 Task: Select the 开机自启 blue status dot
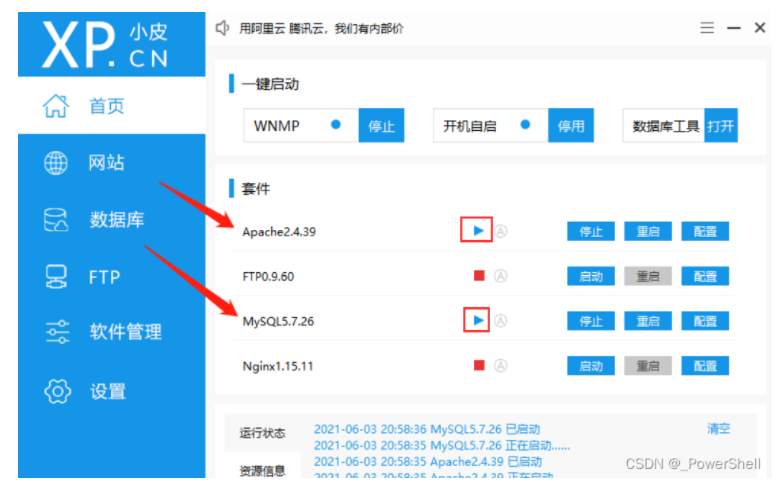tap(525, 124)
